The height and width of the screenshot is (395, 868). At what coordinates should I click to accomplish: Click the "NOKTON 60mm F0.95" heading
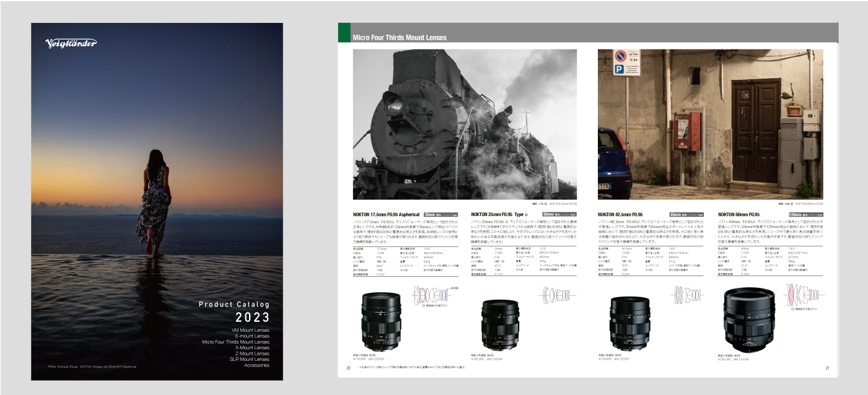739,214
